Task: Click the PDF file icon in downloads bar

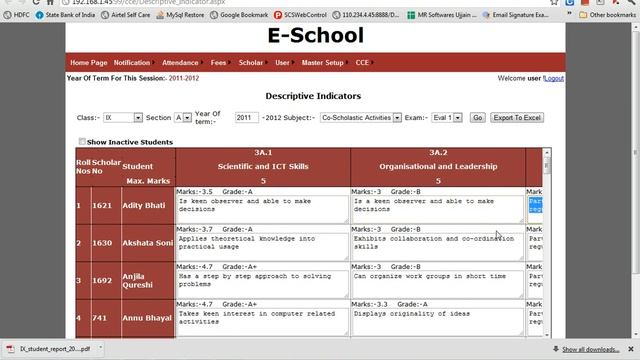Action: coord(10,349)
